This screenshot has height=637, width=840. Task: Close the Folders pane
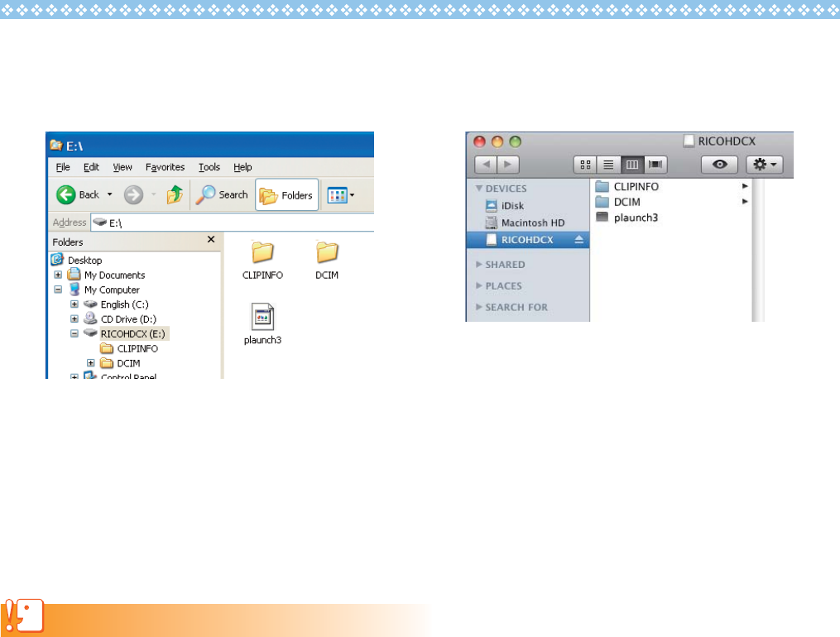[211, 239]
